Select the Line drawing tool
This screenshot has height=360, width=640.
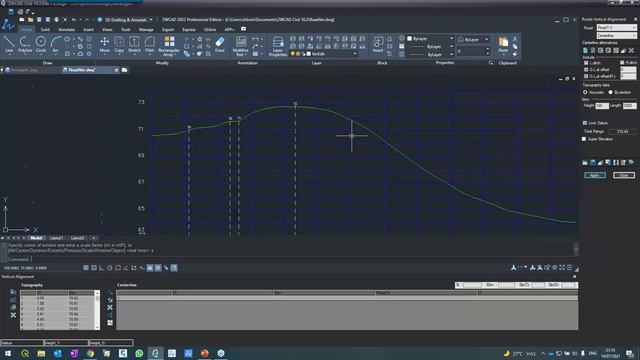(9, 44)
